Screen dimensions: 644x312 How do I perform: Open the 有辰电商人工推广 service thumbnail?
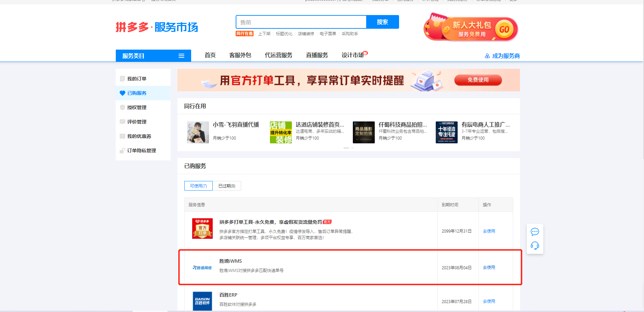click(x=447, y=132)
